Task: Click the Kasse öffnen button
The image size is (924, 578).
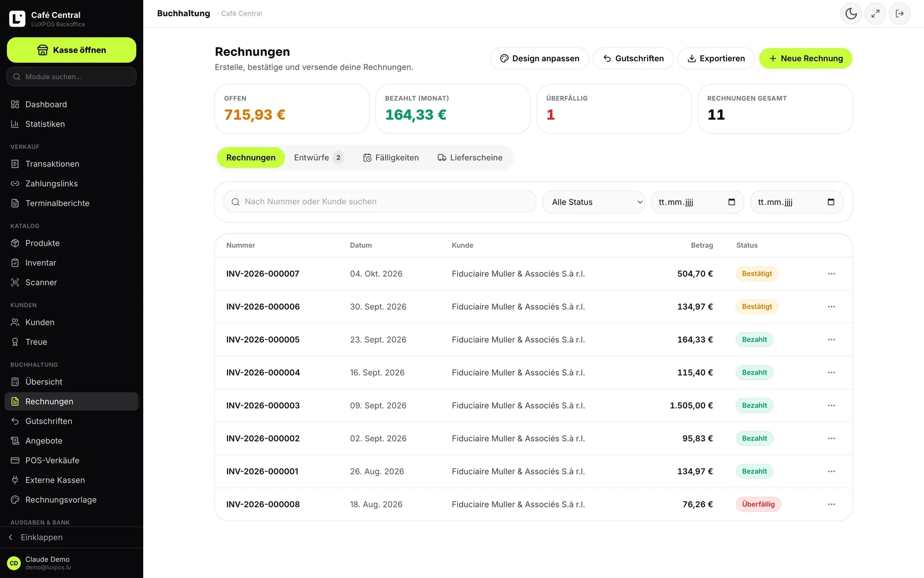Action: coord(72,50)
